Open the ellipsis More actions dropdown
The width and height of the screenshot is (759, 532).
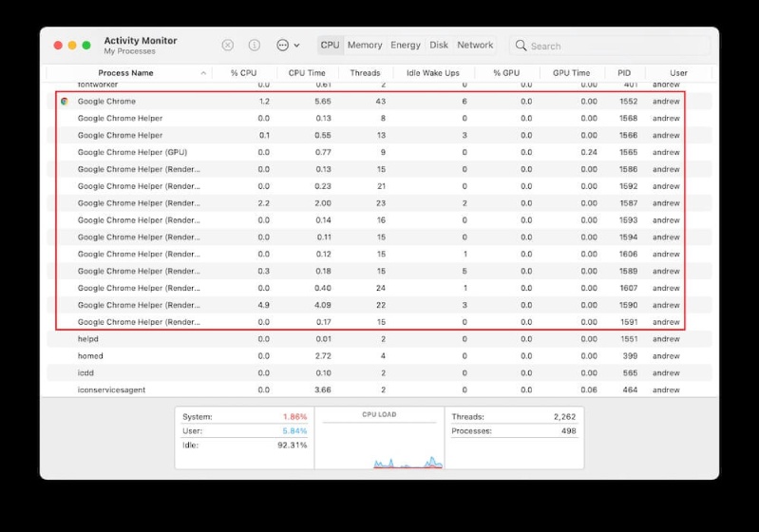click(288, 45)
